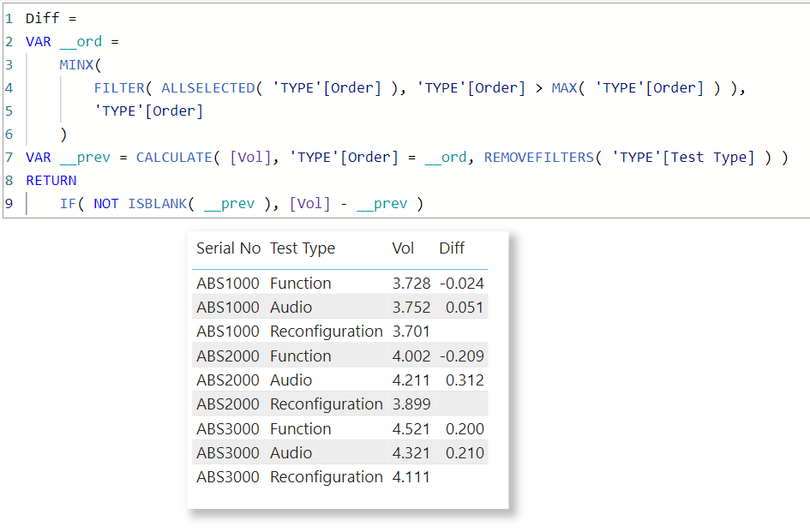
Task: Click the measure name Diff in line 1
Action: pyautogui.click(x=42, y=19)
